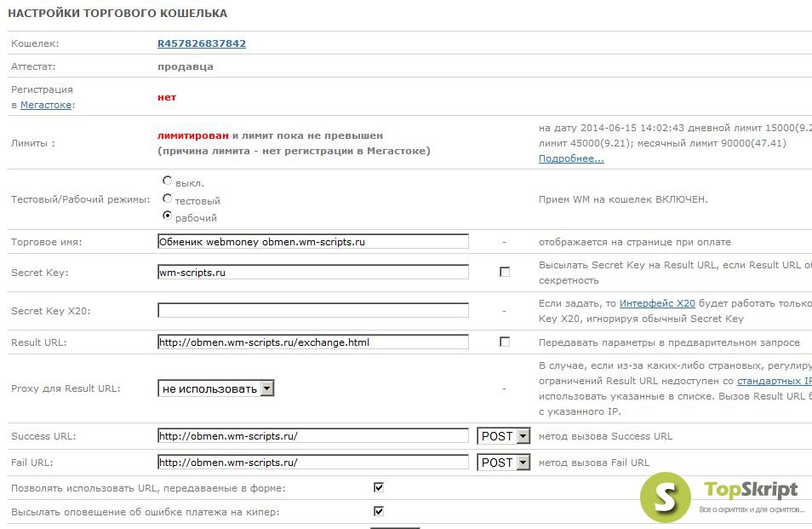Click into the Торговое имя input field
This screenshot has height=529, width=812.
click(313, 241)
